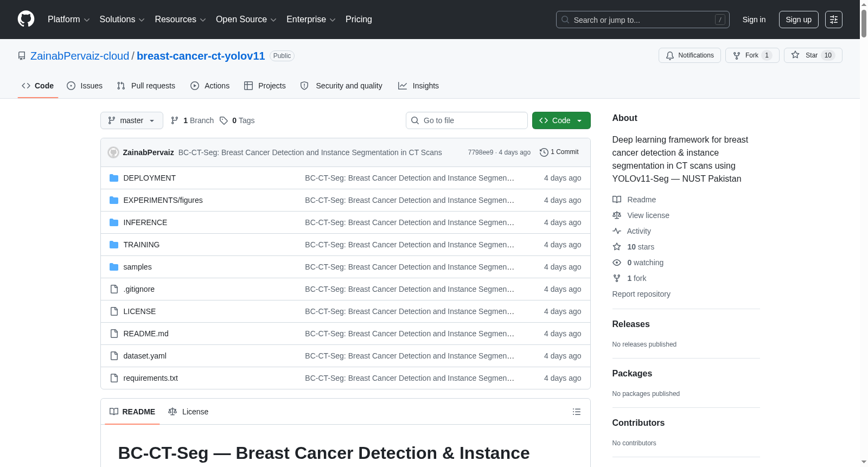Switch to the Issues tab
Screen dimensions: 868x467
point(85,86)
